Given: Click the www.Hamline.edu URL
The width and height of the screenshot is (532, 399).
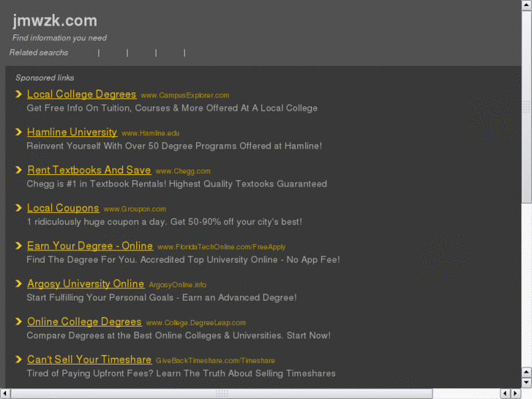Looking at the screenshot, I should 150,133.
